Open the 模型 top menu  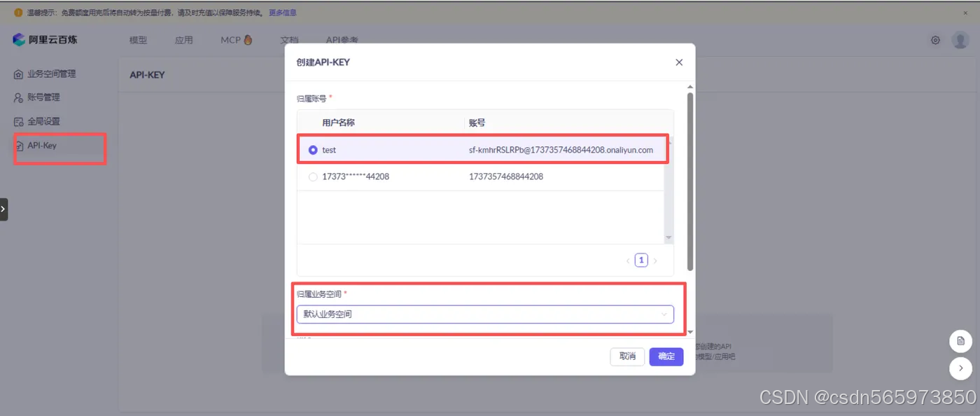(x=139, y=40)
